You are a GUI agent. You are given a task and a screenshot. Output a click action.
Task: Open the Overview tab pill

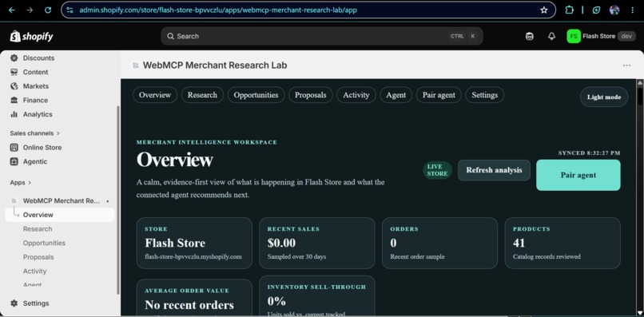(x=155, y=95)
